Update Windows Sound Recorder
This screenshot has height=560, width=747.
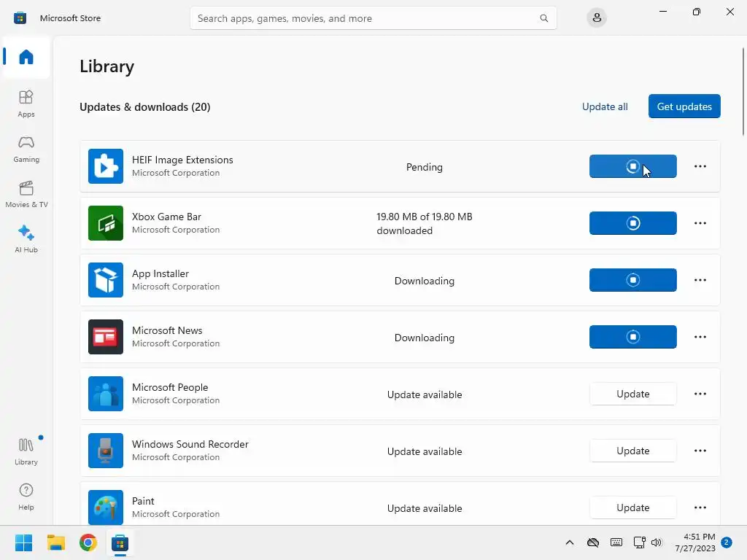coord(632,451)
